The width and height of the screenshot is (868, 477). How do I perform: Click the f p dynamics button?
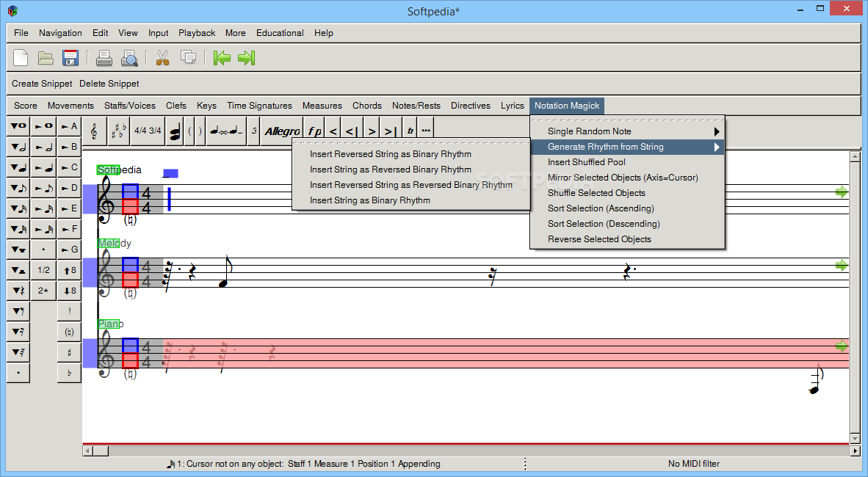(x=314, y=131)
